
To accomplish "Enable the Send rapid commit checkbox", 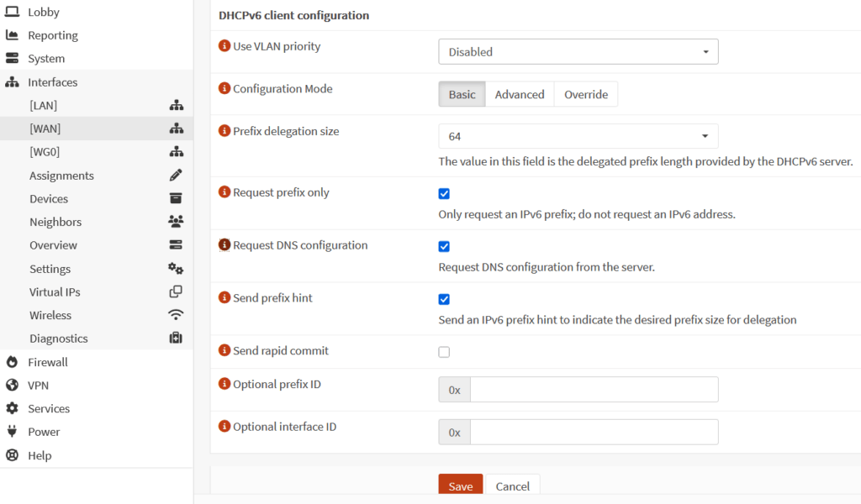I will [444, 352].
